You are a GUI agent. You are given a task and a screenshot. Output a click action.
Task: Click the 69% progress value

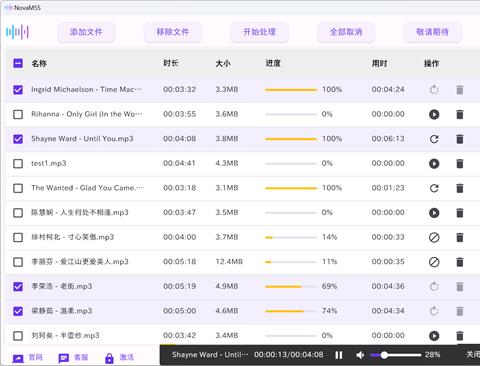point(329,286)
